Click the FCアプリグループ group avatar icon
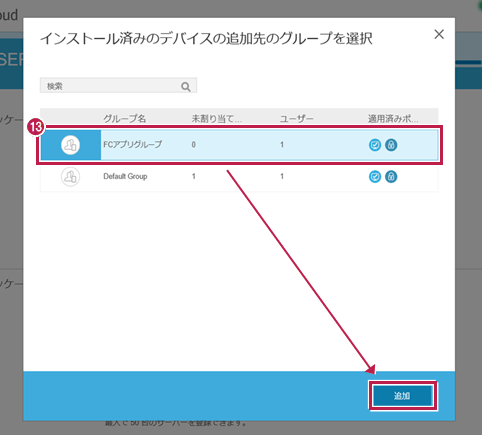The width and height of the screenshot is (482, 435). (x=70, y=145)
